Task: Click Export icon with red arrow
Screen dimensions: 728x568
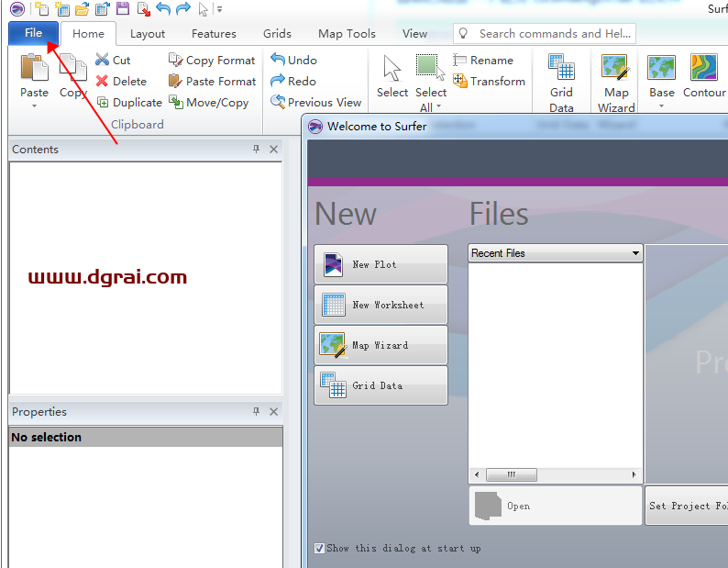Action: (143, 8)
